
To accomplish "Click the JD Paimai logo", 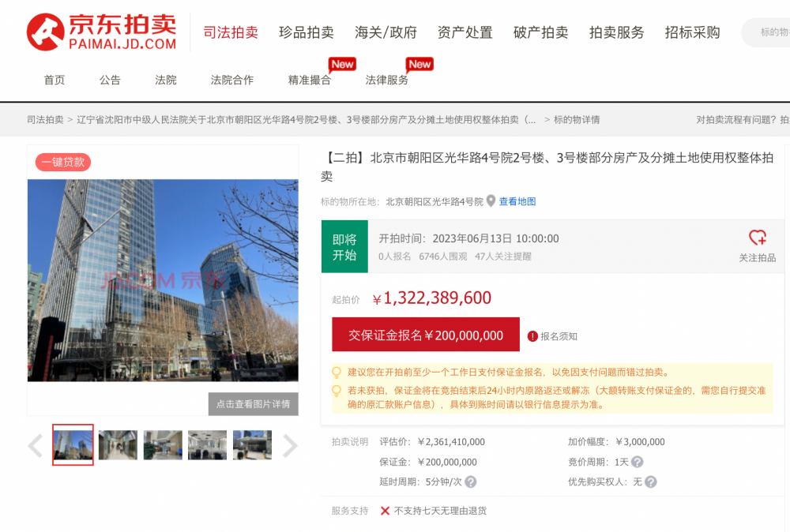I will [101, 32].
